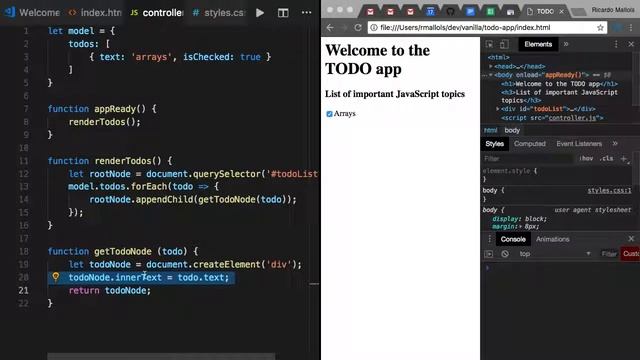Image resolution: width=640 pixels, height=360 pixels.
Task: Switch to the index.html editor tab
Action: pyautogui.click(x=95, y=13)
